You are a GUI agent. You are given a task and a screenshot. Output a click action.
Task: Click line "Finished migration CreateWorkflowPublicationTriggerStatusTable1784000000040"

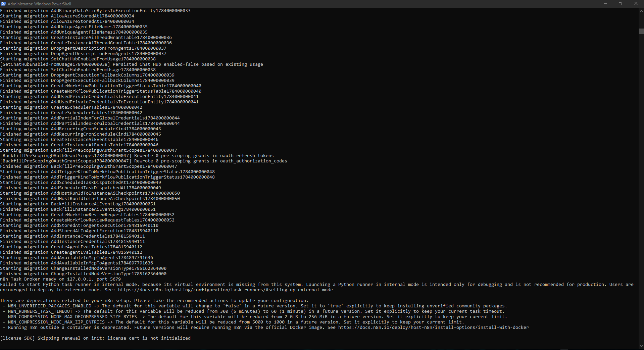(101, 91)
